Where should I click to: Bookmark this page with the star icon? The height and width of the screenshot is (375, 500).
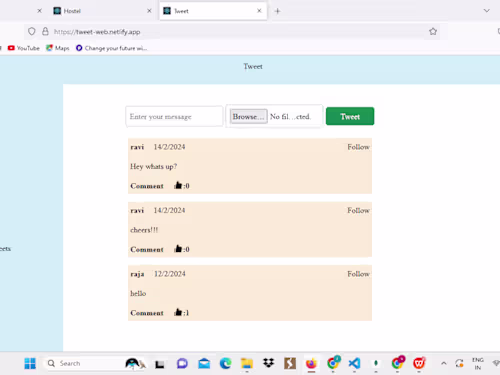pyautogui.click(x=433, y=32)
